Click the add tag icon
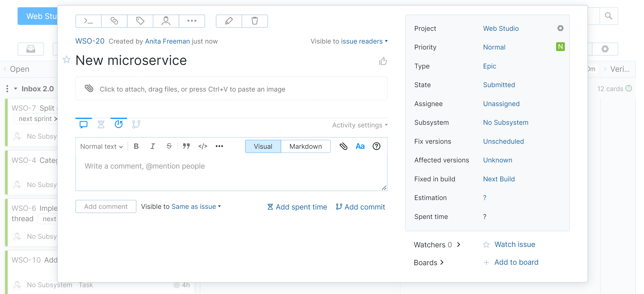The image size is (644, 294). [x=140, y=21]
